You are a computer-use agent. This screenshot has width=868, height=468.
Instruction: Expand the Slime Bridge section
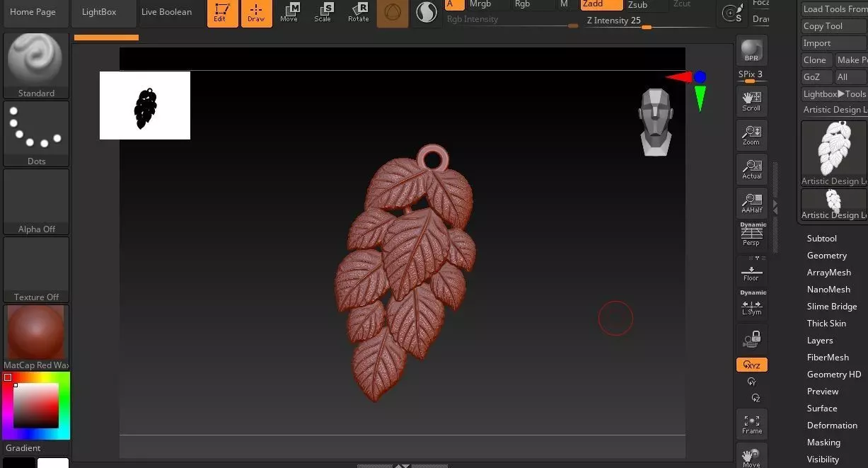pyautogui.click(x=832, y=307)
